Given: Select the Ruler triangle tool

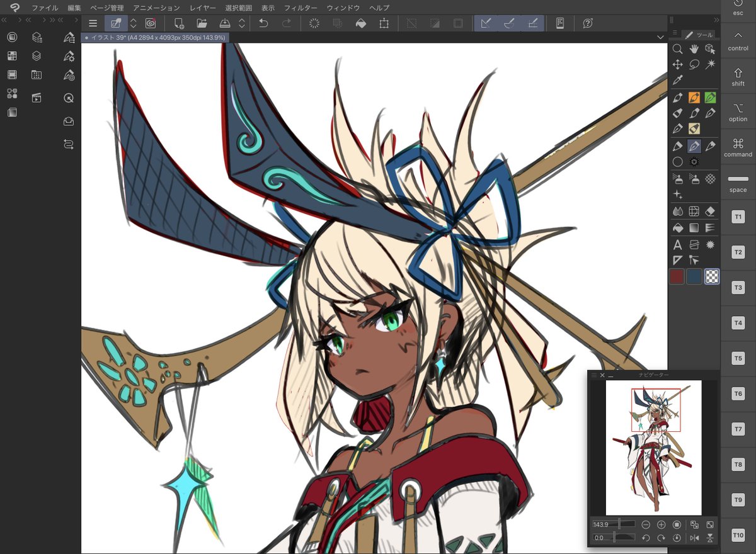Looking at the screenshot, I should [677, 260].
